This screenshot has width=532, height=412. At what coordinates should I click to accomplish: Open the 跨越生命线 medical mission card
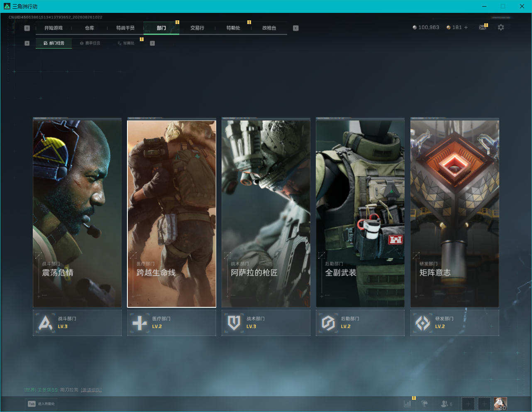[171, 213]
